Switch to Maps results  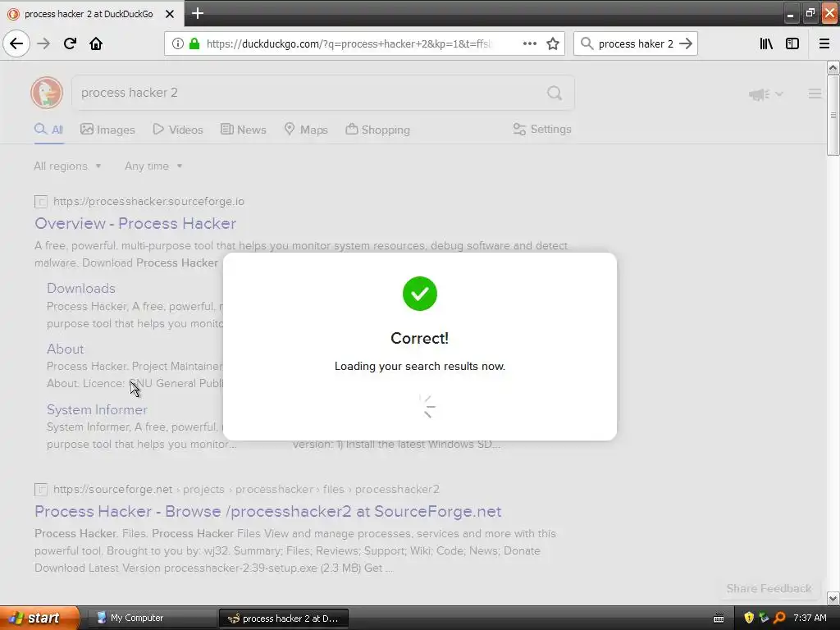[x=306, y=129]
